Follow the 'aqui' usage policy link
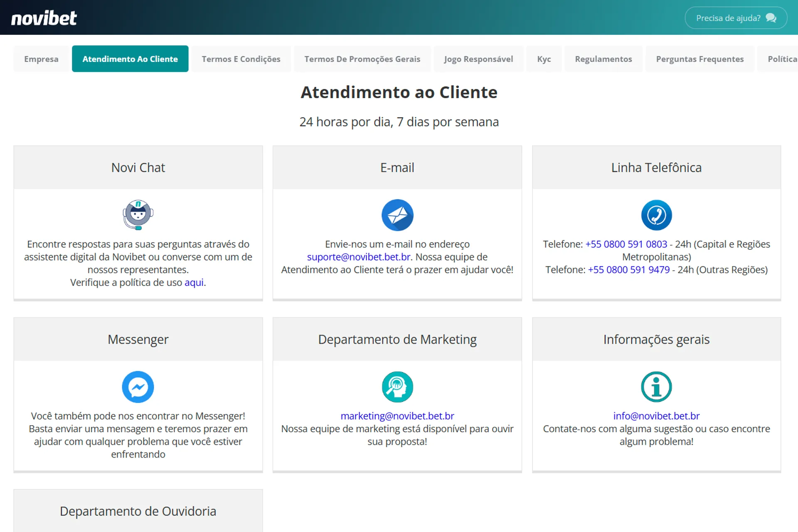The height and width of the screenshot is (532, 798). pos(194,283)
